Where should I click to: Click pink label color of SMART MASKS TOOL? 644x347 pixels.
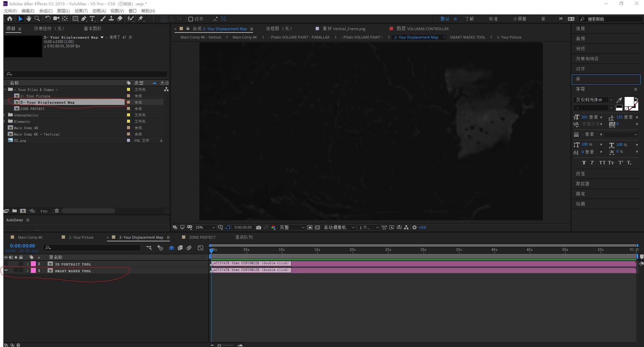pyautogui.click(x=33, y=271)
